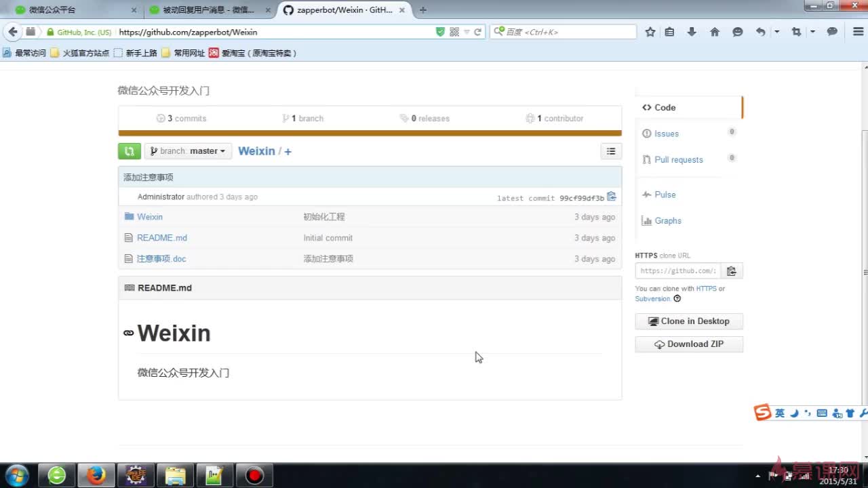Image resolution: width=868 pixels, height=488 pixels.
Task: Open the file explorer taskbar icon
Action: coord(176,475)
